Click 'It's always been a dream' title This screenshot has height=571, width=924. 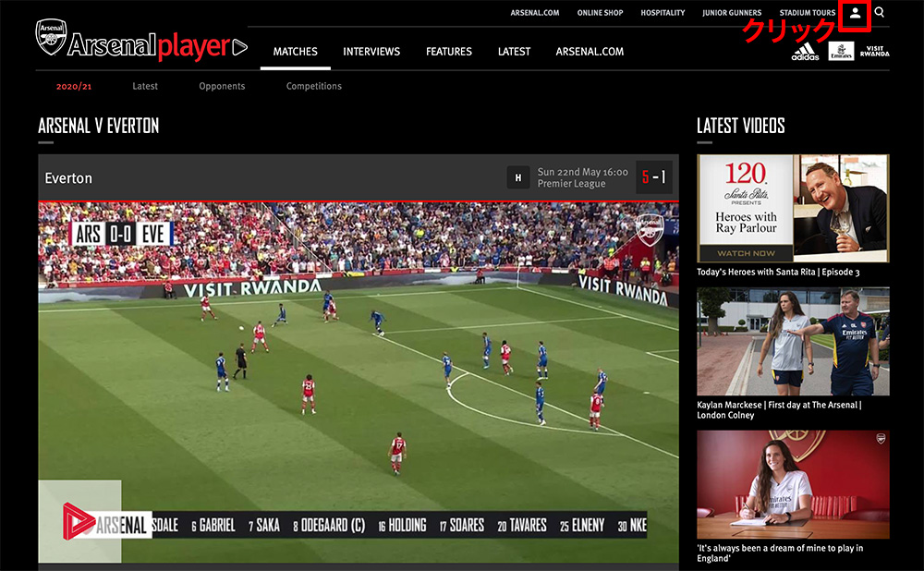tap(780, 553)
